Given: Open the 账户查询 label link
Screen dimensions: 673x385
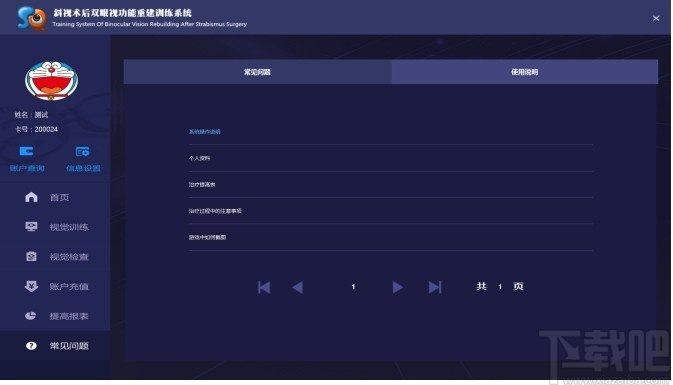Looking at the screenshot, I should (x=27, y=168).
